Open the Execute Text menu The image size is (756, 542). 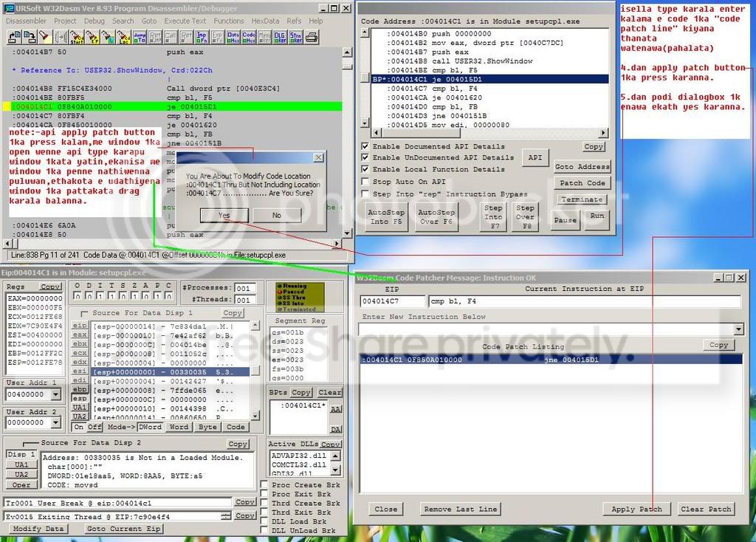click(x=185, y=21)
